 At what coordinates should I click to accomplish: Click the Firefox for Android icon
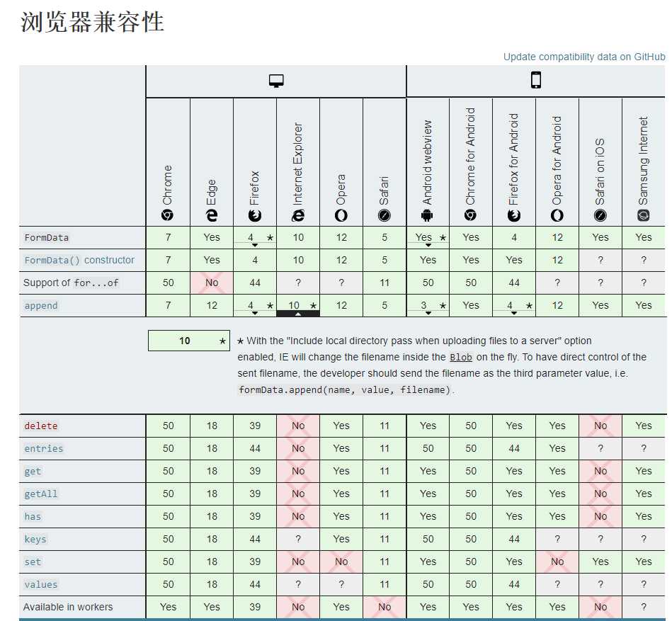(x=514, y=215)
